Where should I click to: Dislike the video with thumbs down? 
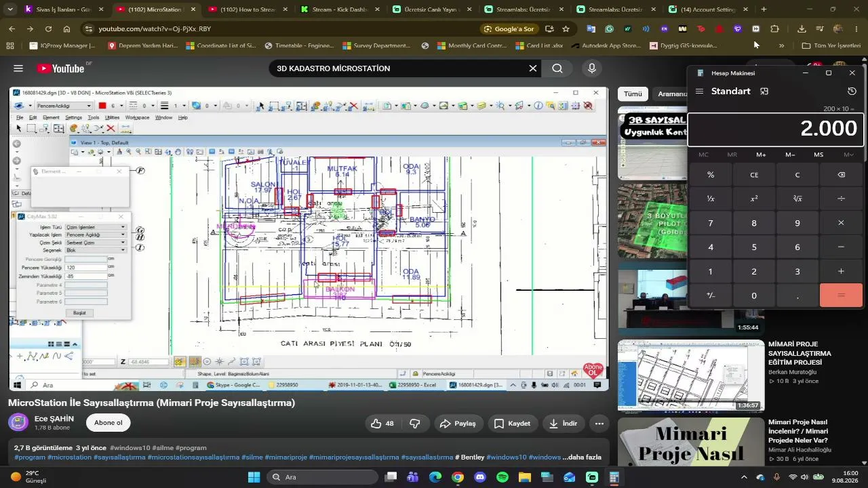(x=415, y=424)
